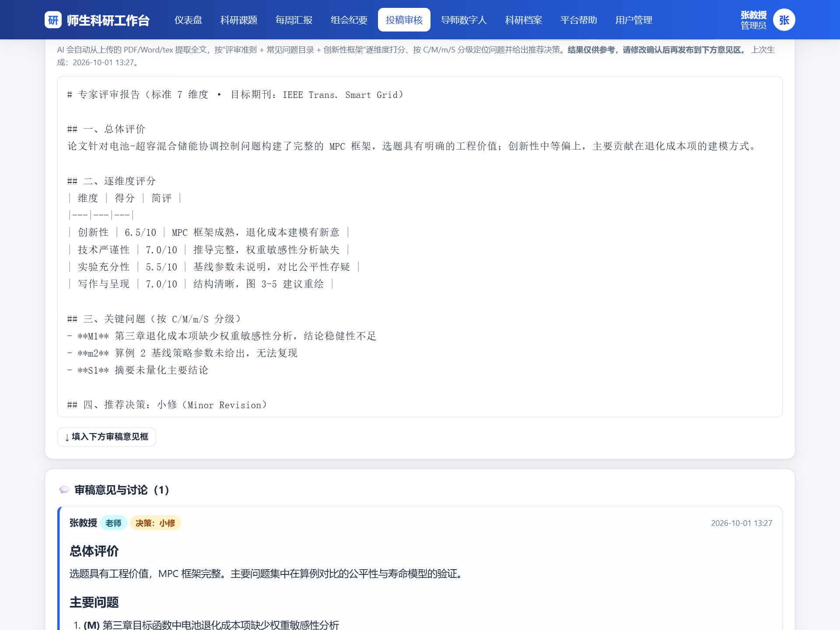Click the 师生科研工作台 title
840x630 pixels.
tap(108, 20)
